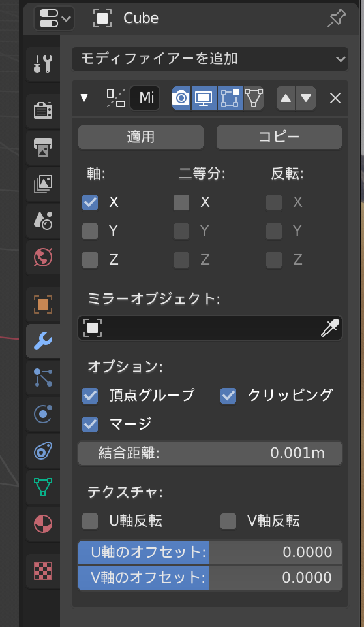364x627 pixels.
Task: Open the editor type dropdown menu
Action: click(54, 18)
